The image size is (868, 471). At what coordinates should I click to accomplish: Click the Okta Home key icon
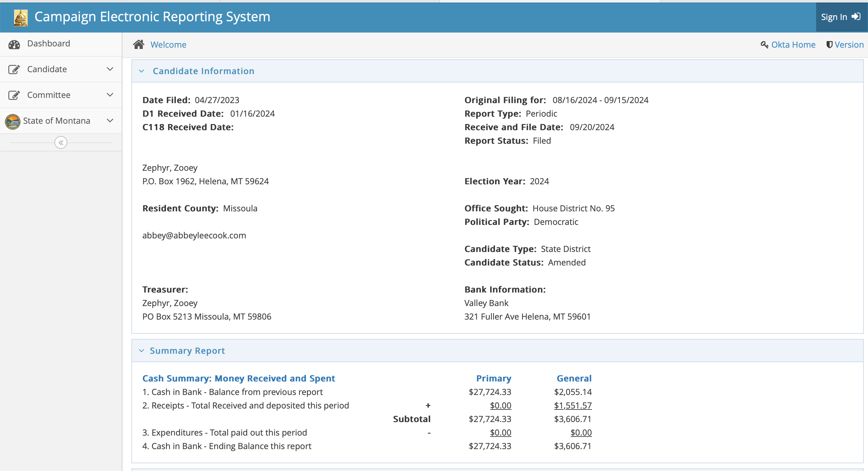[x=764, y=44]
